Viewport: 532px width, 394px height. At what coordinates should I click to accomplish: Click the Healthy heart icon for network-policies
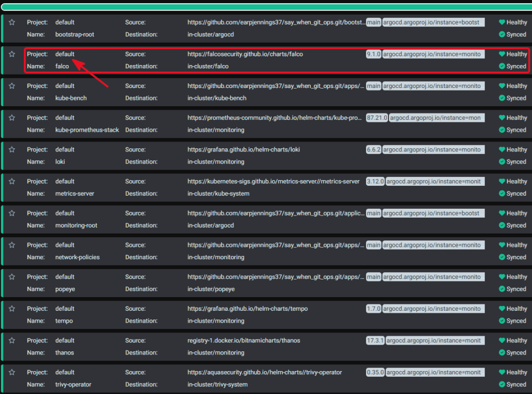(x=502, y=245)
